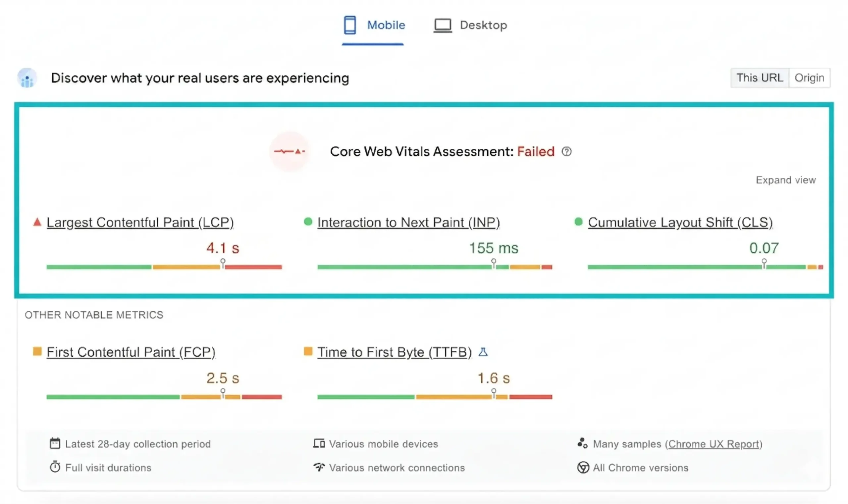Click the LCP distribution bar marker at 4.1s
The width and height of the screenshot is (848, 504).
(x=223, y=263)
